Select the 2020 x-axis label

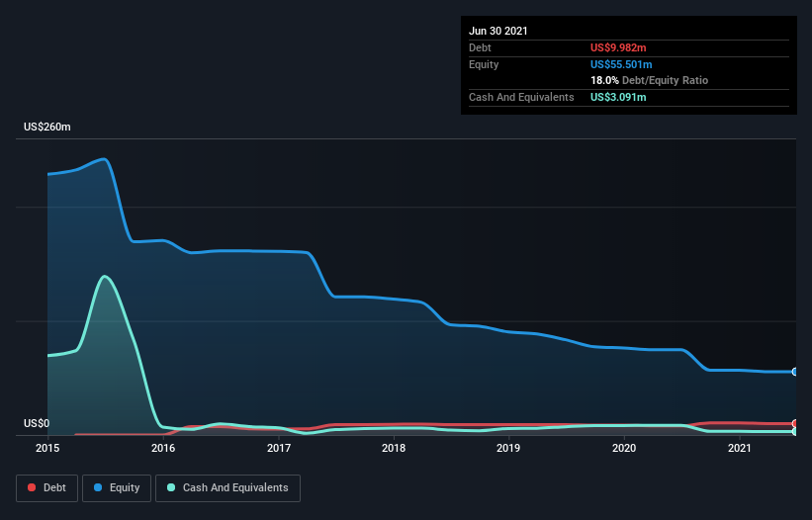pos(624,448)
